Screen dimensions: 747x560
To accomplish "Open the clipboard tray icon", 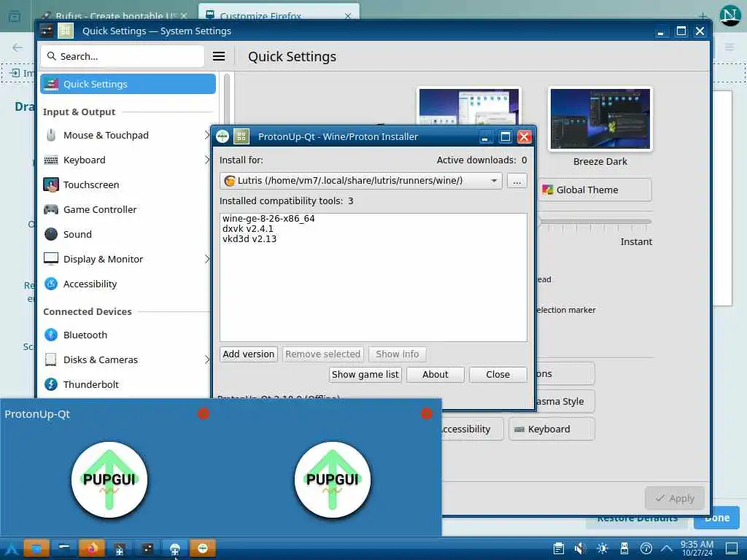I will click(x=558, y=548).
